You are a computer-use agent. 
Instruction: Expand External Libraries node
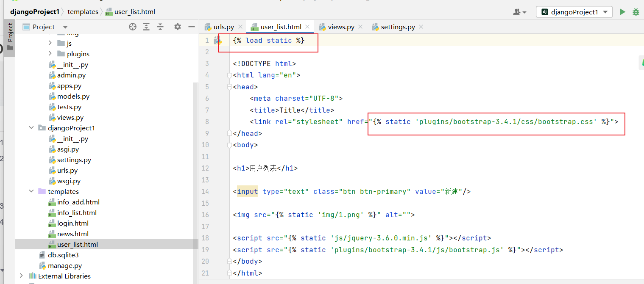[x=21, y=276]
